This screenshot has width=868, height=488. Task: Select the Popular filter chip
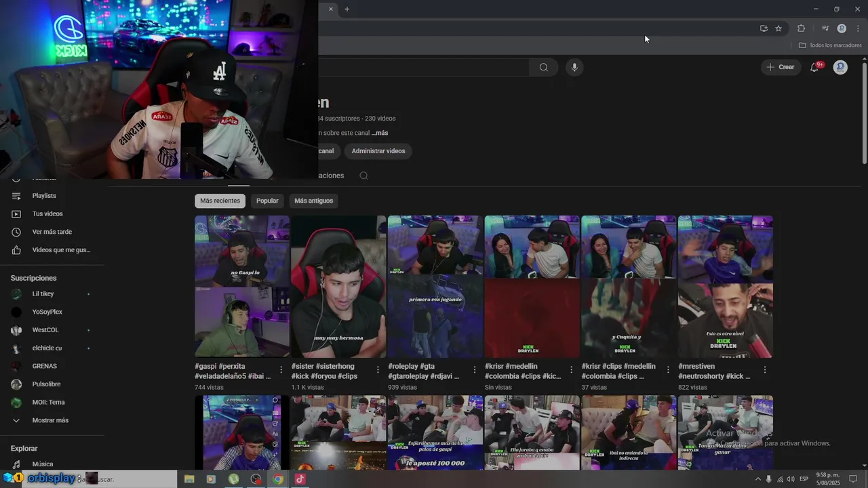(x=267, y=201)
